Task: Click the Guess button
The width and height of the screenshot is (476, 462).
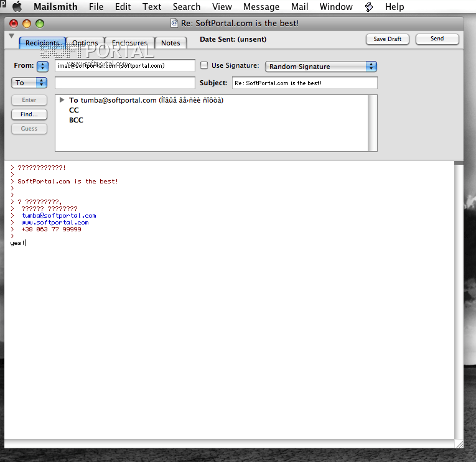Action: click(29, 129)
